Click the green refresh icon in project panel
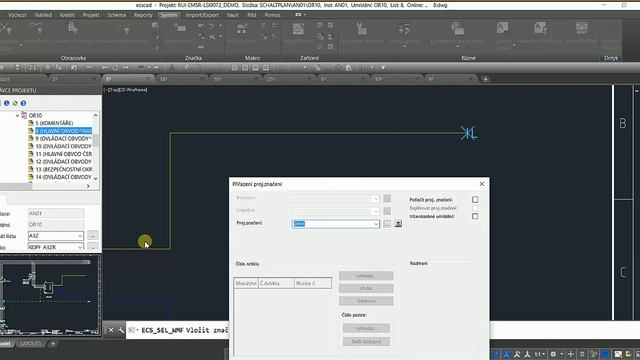The width and height of the screenshot is (640, 360). [15, 103]
